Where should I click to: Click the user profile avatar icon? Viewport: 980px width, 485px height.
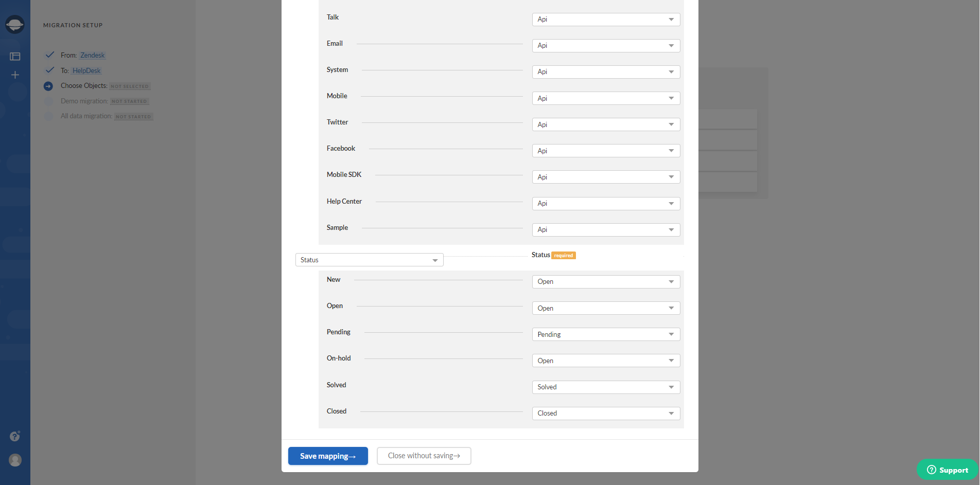pos(15,460)
